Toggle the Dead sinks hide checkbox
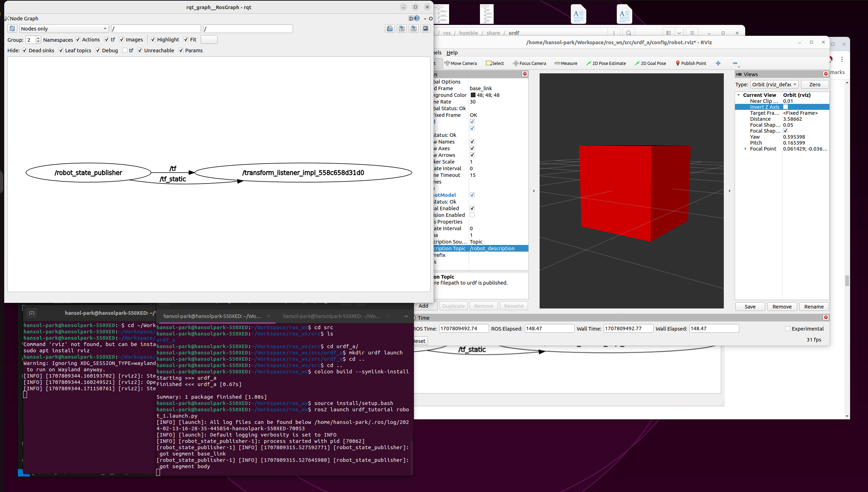This screenshot has height=492, width=868. (x=25, y=50)
